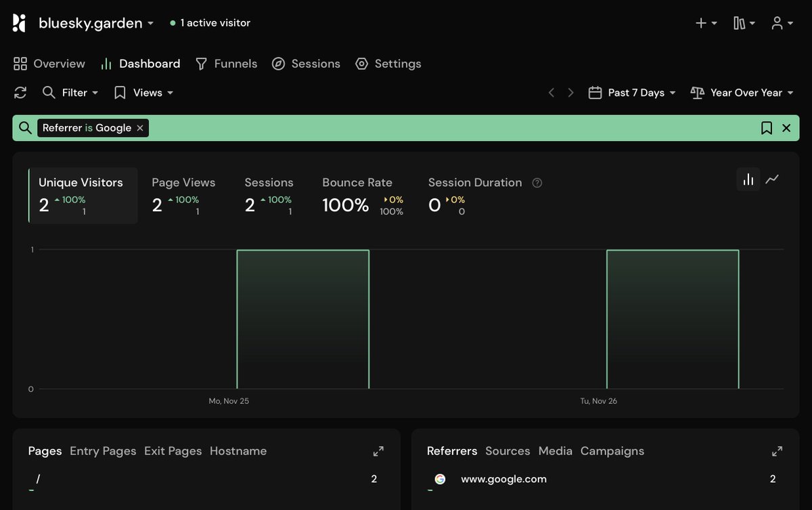This screenshot has height=510, width=812.
Task: Remove the Referrer is Google filter chip
Action: coord(141,127)
